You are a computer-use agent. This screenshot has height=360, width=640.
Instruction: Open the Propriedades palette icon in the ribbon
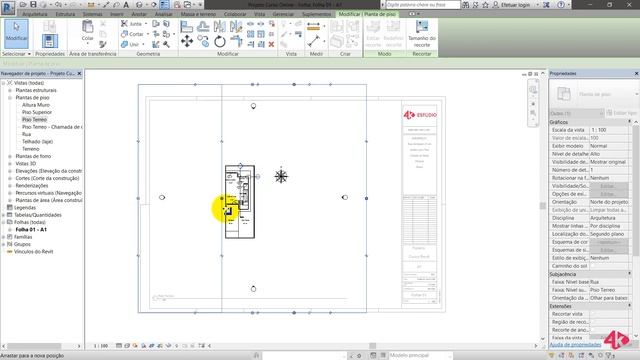(50, 41)
